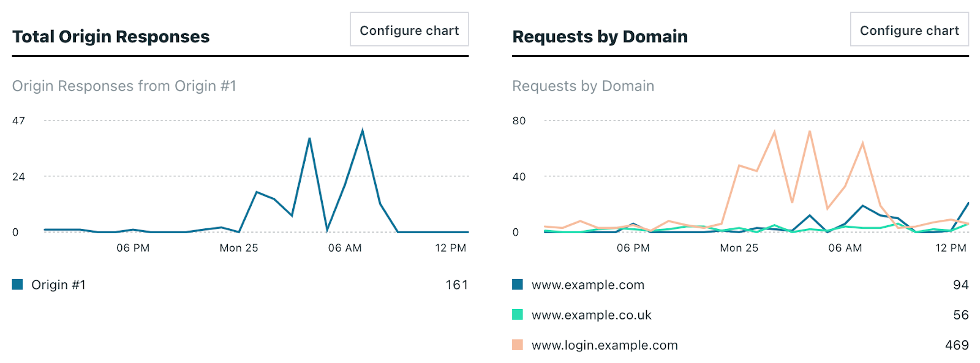Click the peak of the orange requests line

774,130
